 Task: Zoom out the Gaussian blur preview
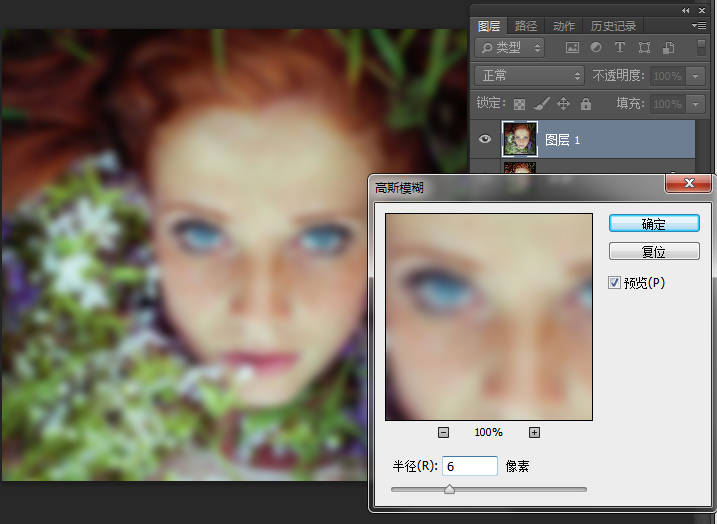coord(443,432)
